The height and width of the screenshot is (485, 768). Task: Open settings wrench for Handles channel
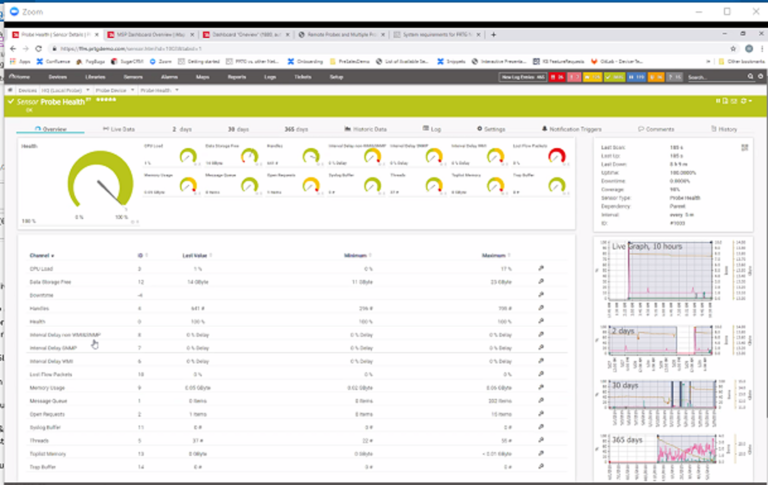tap(541, 308)
